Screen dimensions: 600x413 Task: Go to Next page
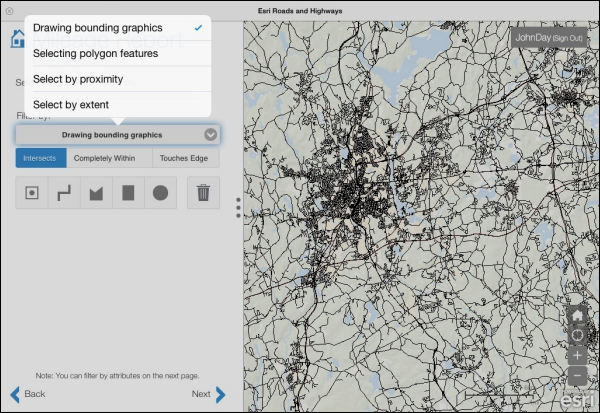click(x=208, y=394)
